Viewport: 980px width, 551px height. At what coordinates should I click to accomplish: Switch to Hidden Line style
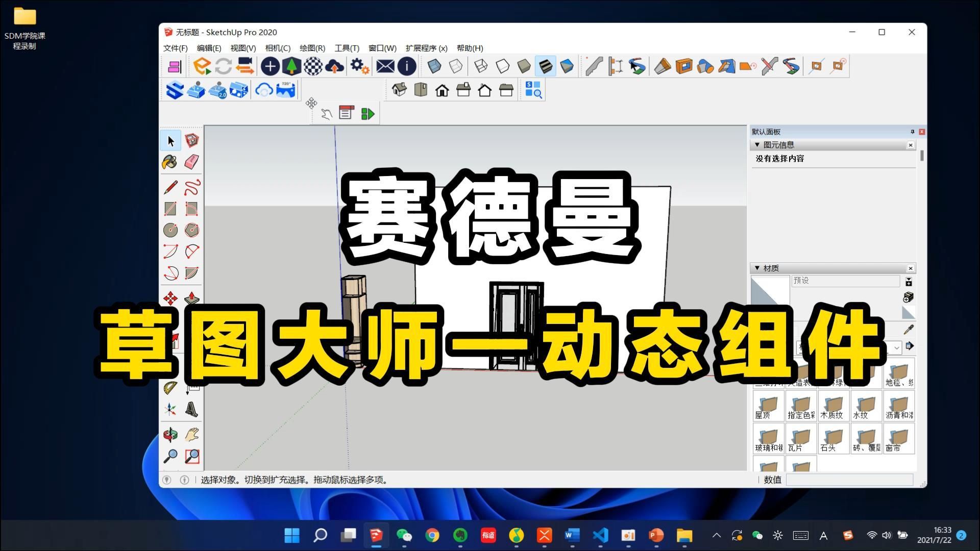pyautogui.click(x=502, y=66)
